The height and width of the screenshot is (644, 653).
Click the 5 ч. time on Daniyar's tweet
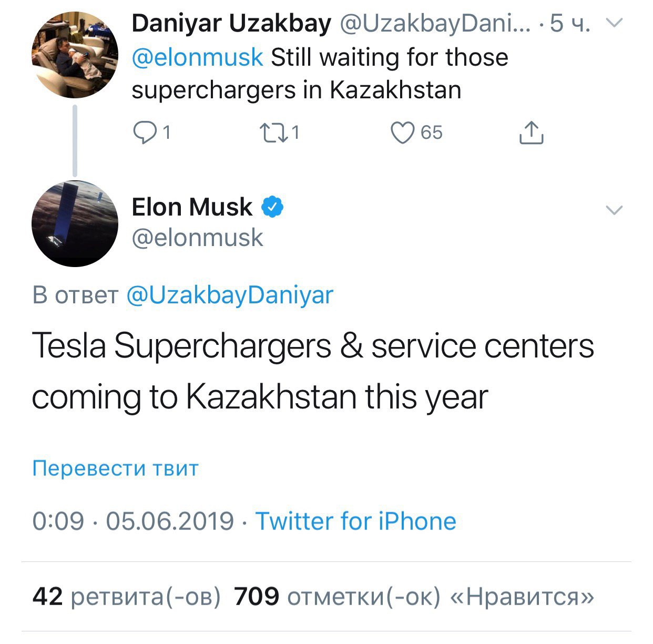570,23
